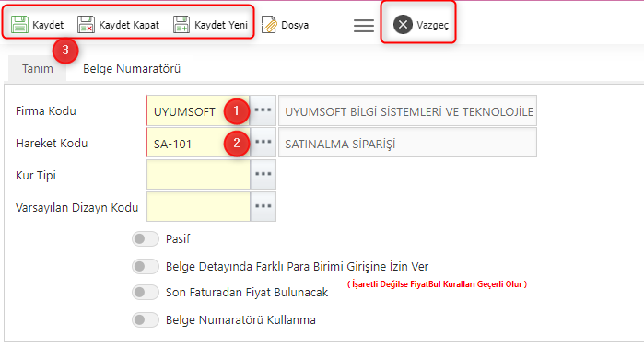This screenshot has width=644, height=347.
Task: Click the Dosya label
Action: click(295, 25)
